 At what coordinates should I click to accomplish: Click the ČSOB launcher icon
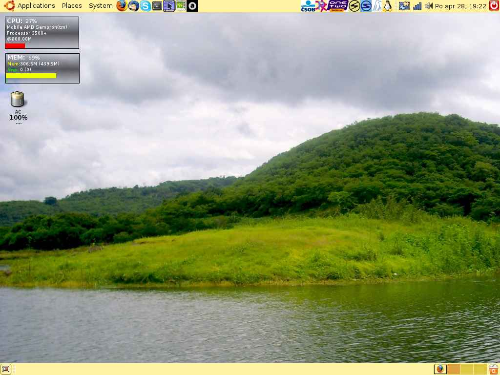pyautogui.click(x=308, y=6)
